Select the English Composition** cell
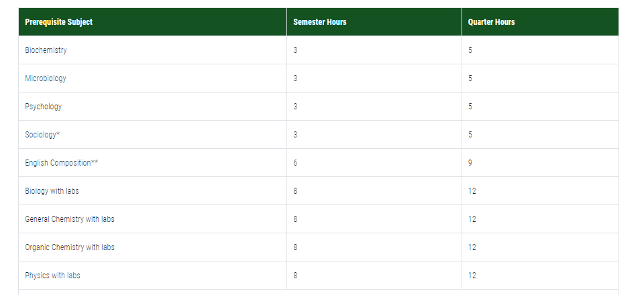 (152, 163)
